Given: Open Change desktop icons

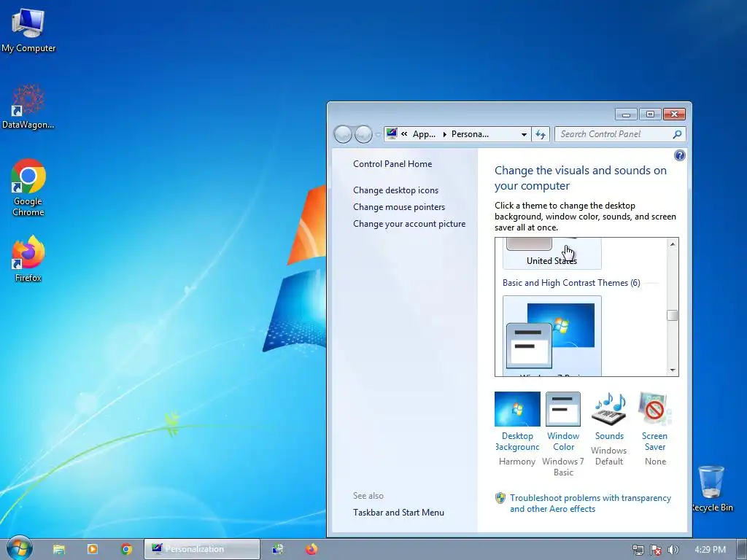Looking at the screenshot, I should coord(395,190).
